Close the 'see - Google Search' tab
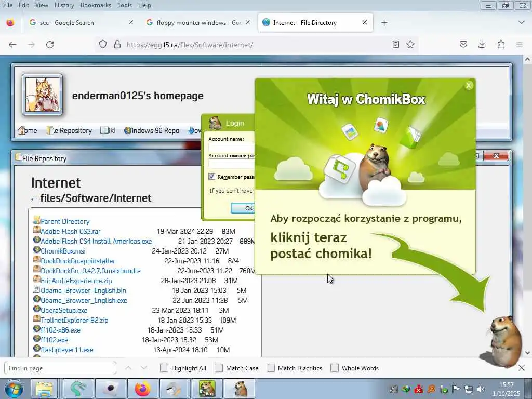The width and height of the screenshot is (532, 399). [131, 22]
